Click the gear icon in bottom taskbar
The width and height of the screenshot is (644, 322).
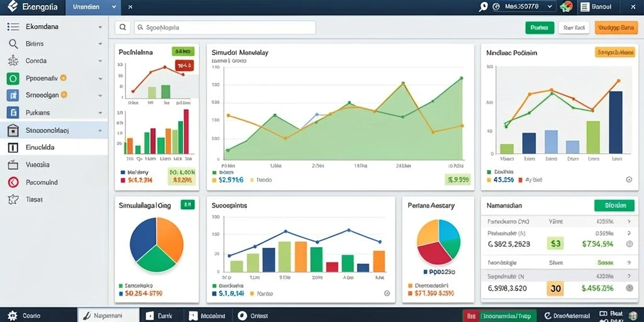[x=13, y=316]
